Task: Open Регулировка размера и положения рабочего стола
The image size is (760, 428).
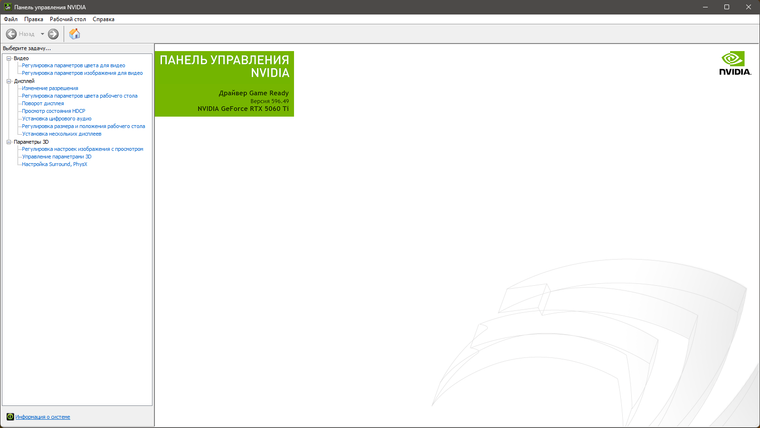Action: 83,126
